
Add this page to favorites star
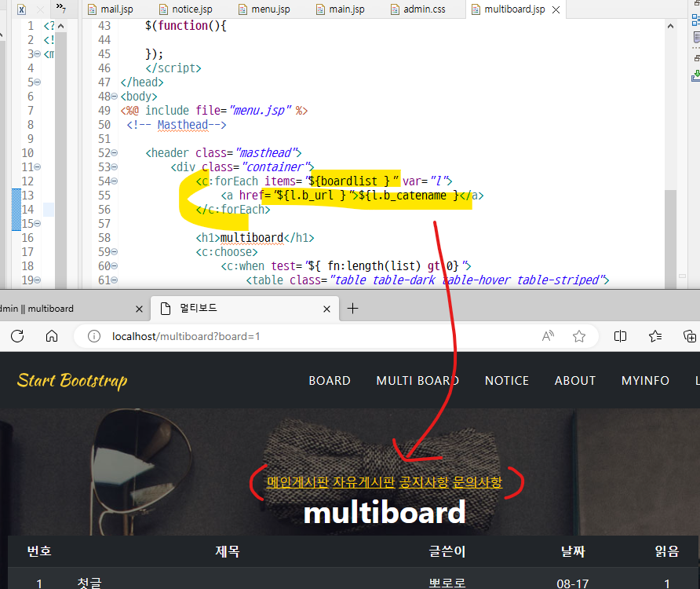[579, 336]
